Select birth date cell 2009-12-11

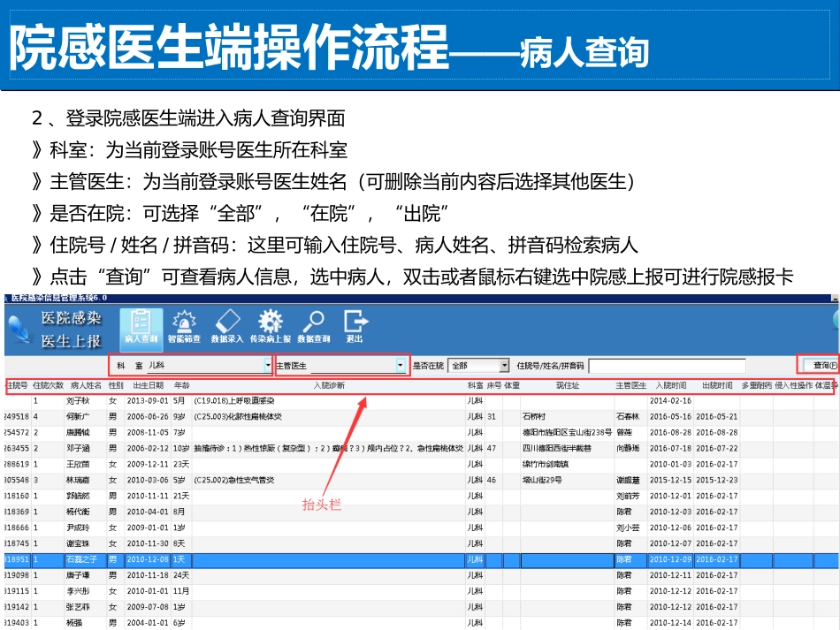tap(148, 464)
